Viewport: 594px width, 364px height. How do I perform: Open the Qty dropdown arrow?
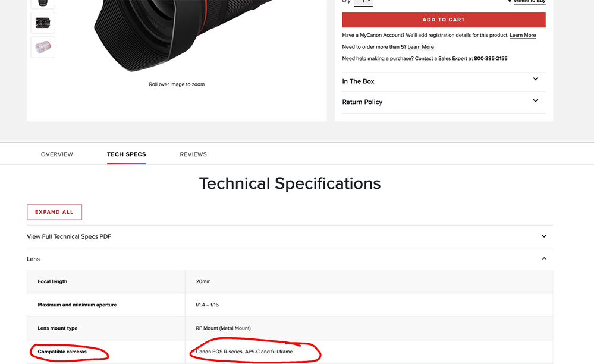(x=370, y=2)
